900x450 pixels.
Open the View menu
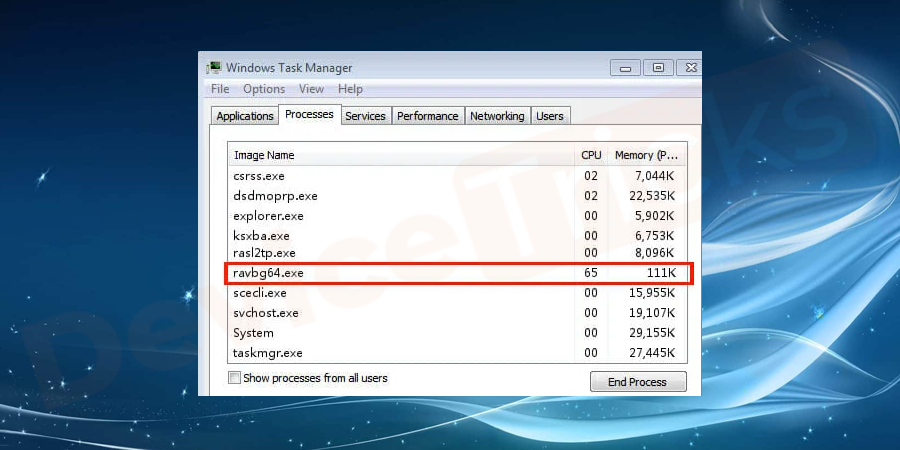pyautogui.click(x=311, y=89)
